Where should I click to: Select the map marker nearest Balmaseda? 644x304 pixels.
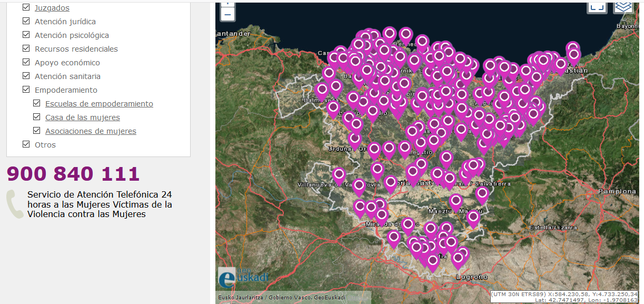tap(322, 90)
